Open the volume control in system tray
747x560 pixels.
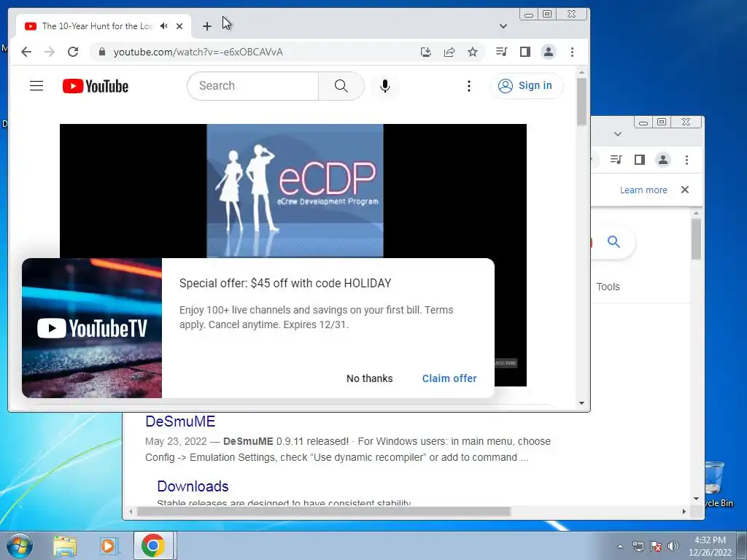coord(673,546)
